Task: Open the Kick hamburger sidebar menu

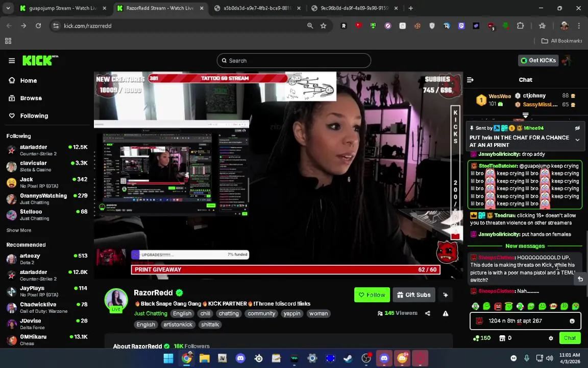Action: click(x=12, y=60)
